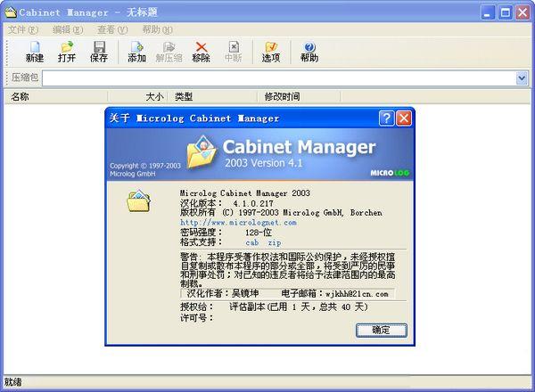Open 选项 (Options) from the toolbar
Screen dimensions: 535x392
coord(271,52)
